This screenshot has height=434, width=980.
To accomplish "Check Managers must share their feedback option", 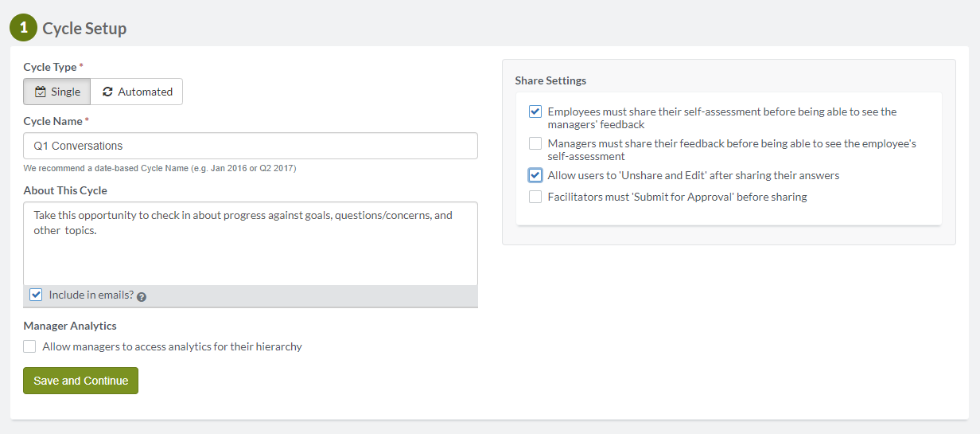I will pos(535,143).
